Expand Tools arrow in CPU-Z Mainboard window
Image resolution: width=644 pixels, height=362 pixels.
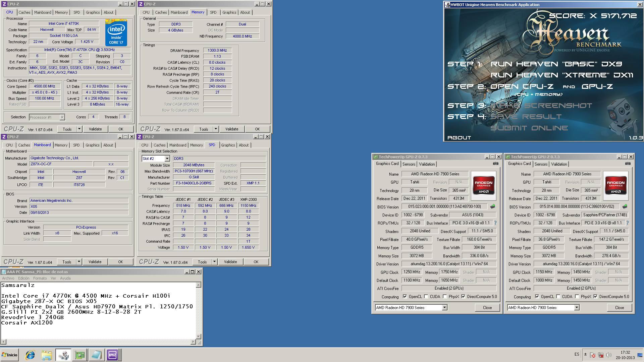(x=79, y=262)
